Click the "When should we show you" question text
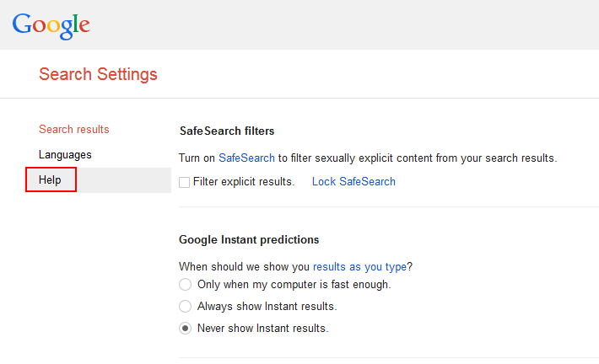Image resolution: width=599 pixels, height=364 pixels. [244, 266]
